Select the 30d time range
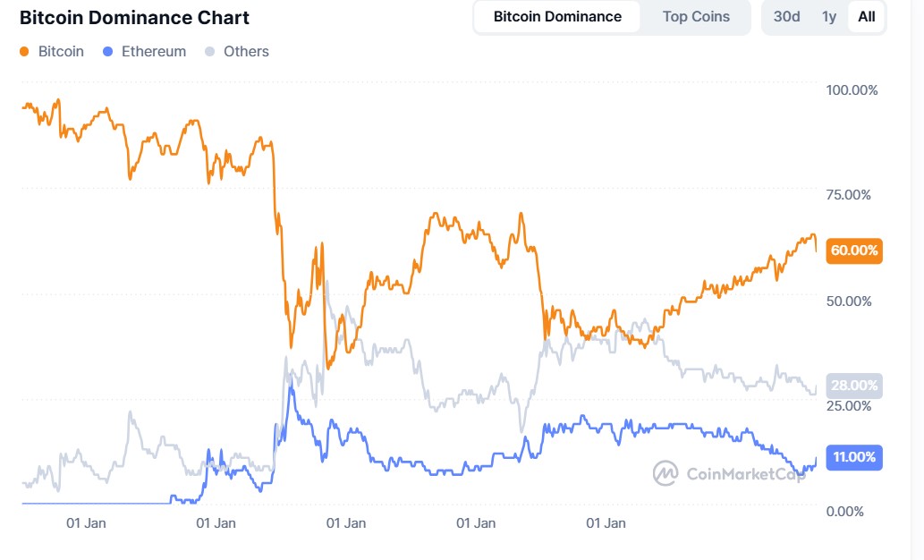The width and height of the screenshot is (924, 560). 787,17
